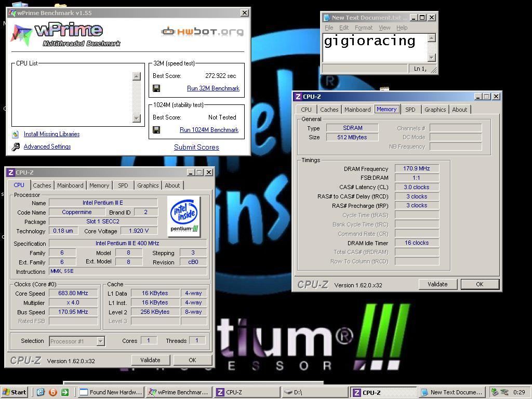Switch to SPD tab in left CPU-Z window

tap(123, 185)
